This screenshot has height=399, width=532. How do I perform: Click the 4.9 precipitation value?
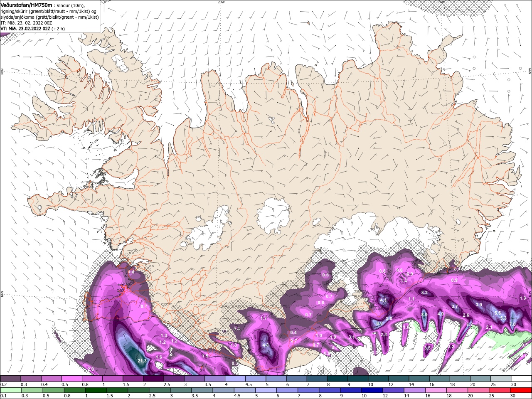[x=441, y=314]
